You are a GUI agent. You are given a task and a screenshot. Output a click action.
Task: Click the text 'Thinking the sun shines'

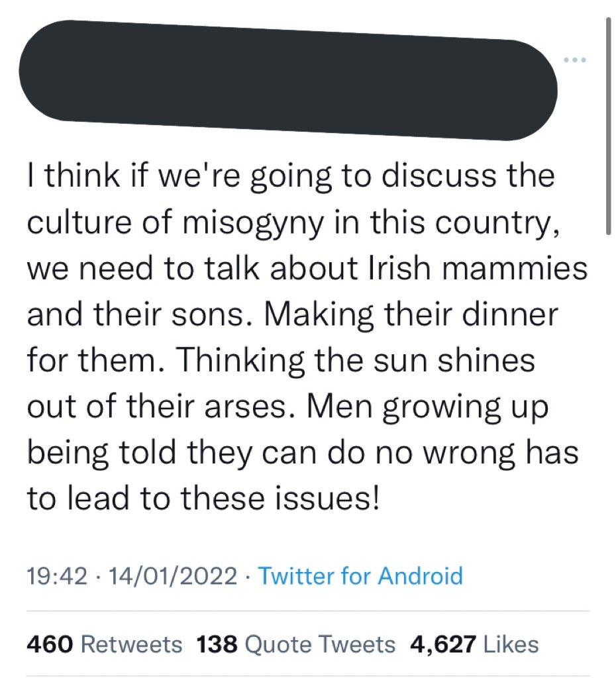click(x=356, y=360)
